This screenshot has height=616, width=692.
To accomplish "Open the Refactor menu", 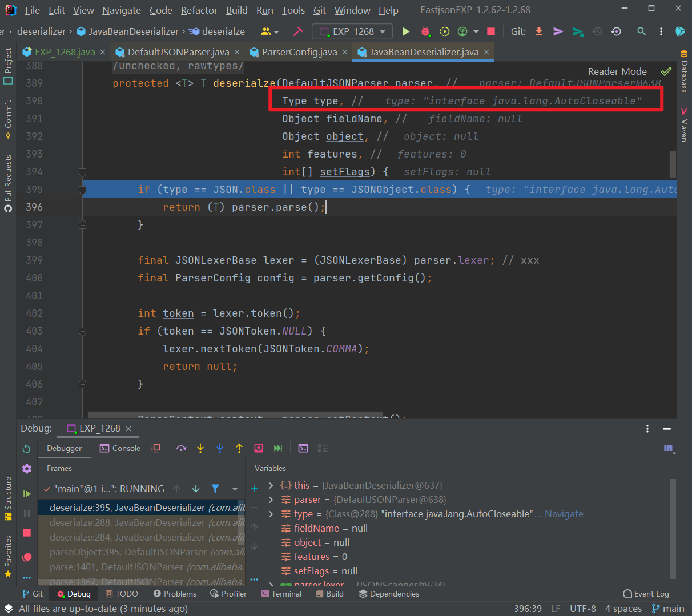I will (199, 10).
